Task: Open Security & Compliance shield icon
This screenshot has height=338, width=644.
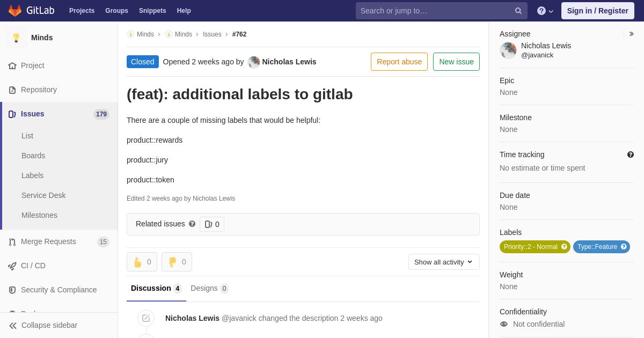Action: click(12, 290)
